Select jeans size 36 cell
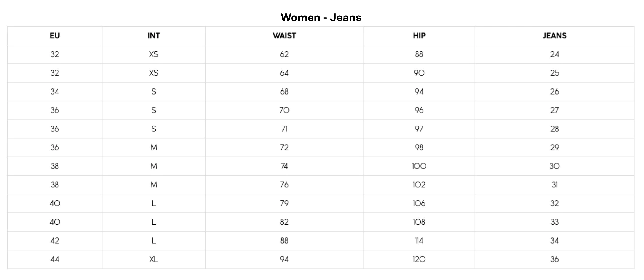This screenshot has height=280, width=644. (555, 259)
